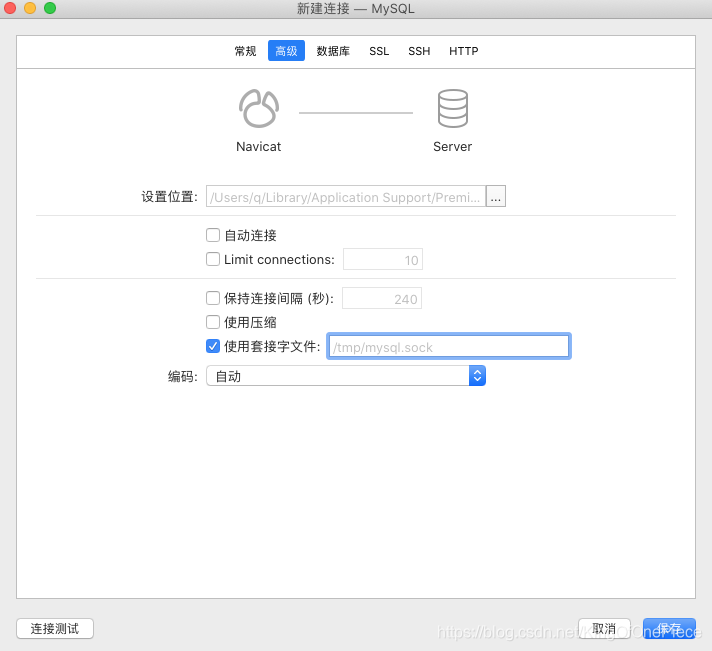The width and height of the screenshot is (712, 651).
Task: Toggle the Limit connections checkbox
Action: click(x=213, y=259)
